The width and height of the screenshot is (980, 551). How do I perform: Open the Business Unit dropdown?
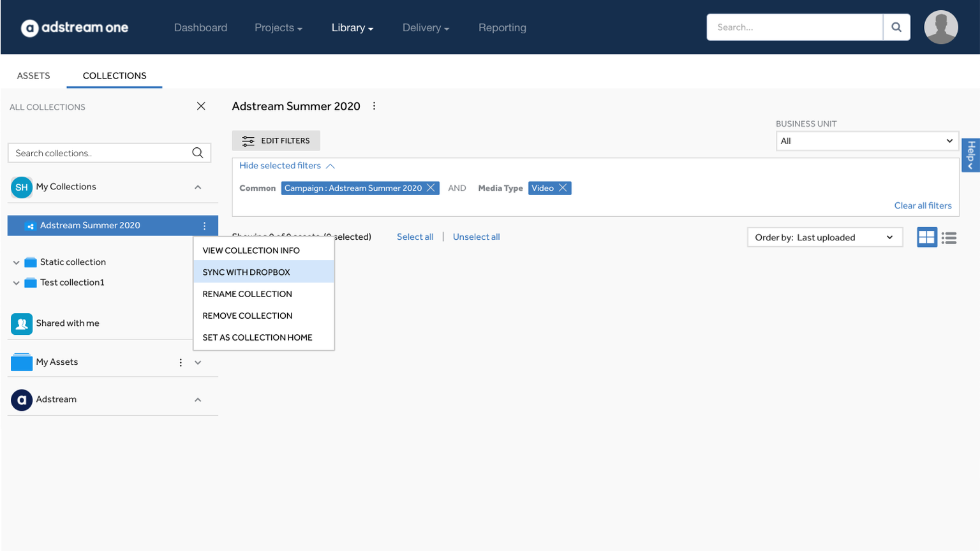(866, 141)
